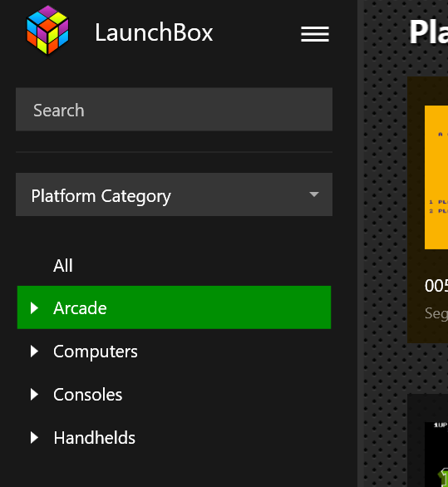This screenshot has width=448, height=487.
Task: Open the Platform Category dropdown
Action: point(174,194)
